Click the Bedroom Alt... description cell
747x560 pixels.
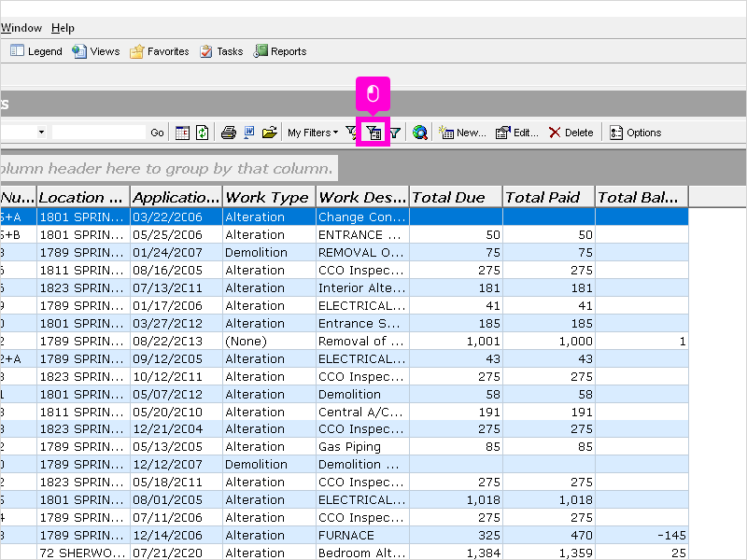click(x=362, y=553)
